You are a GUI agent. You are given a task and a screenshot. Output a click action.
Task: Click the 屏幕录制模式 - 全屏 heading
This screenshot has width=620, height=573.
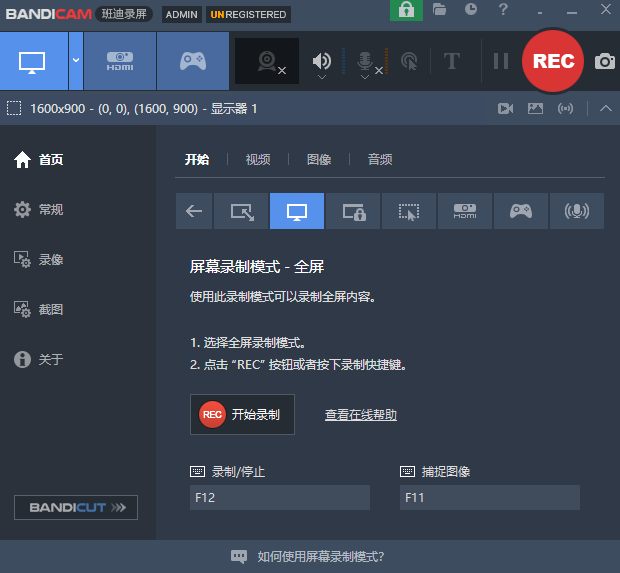pos(257,267)
